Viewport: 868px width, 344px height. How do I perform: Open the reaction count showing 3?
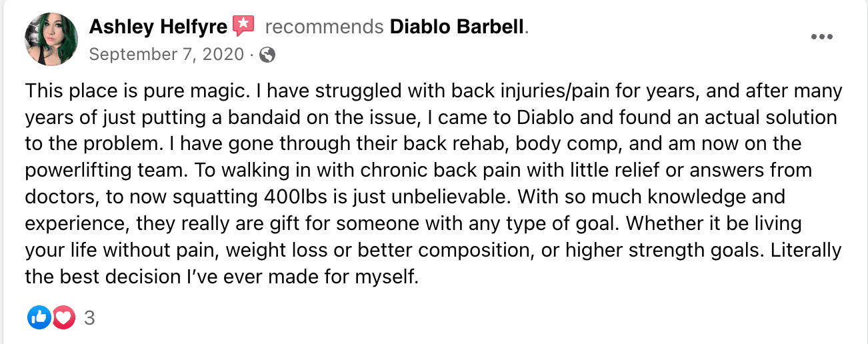coord(89,318)
